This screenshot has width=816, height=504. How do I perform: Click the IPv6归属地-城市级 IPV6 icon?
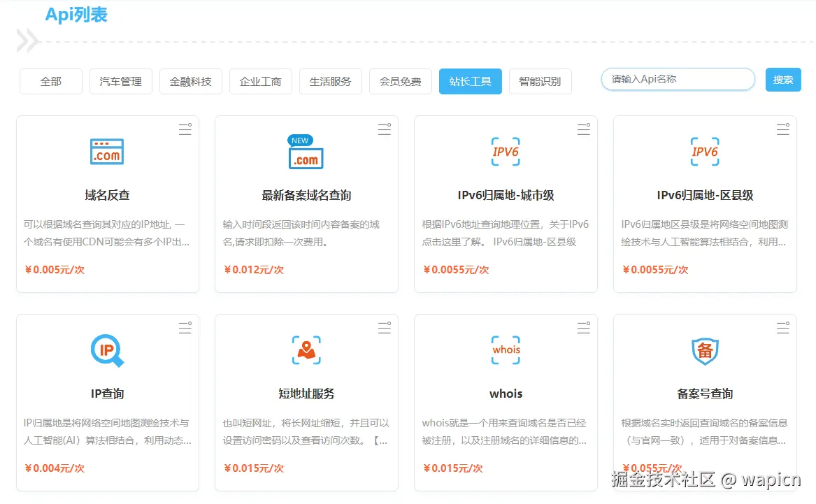click(x=506, y=152)
